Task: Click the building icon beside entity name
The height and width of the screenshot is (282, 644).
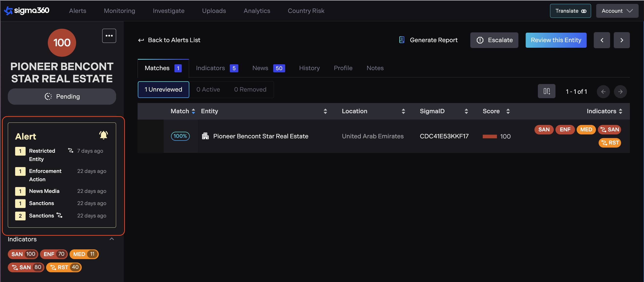Action: pos(205,136)
